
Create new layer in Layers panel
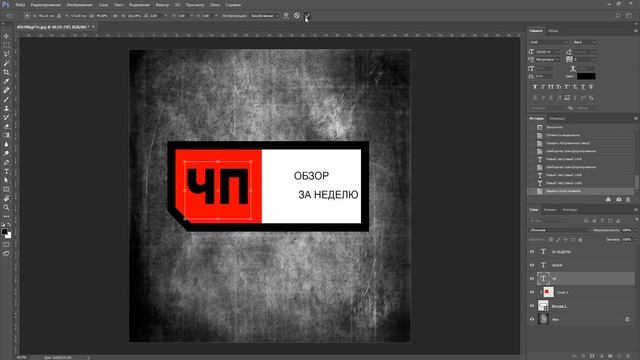[619, 356]
